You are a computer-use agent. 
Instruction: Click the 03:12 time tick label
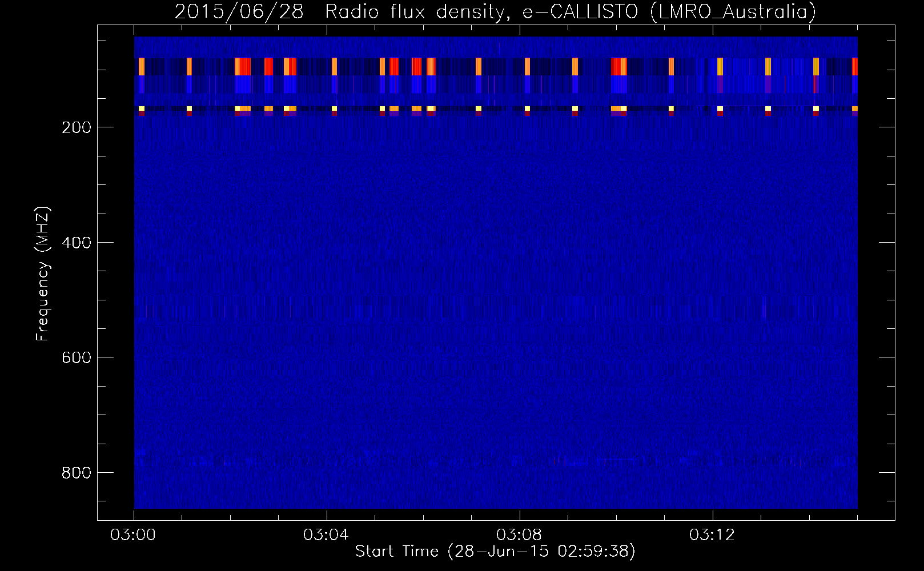(713, 535)
